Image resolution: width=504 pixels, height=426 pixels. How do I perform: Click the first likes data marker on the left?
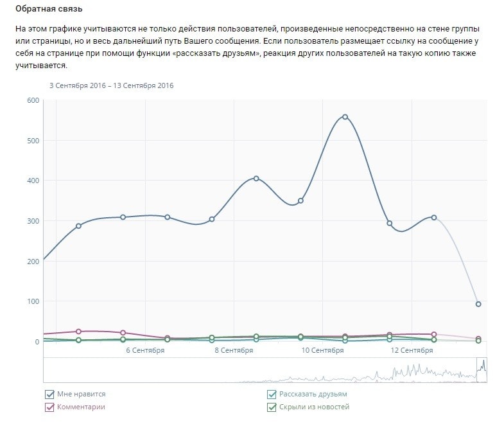pos(78,226)
